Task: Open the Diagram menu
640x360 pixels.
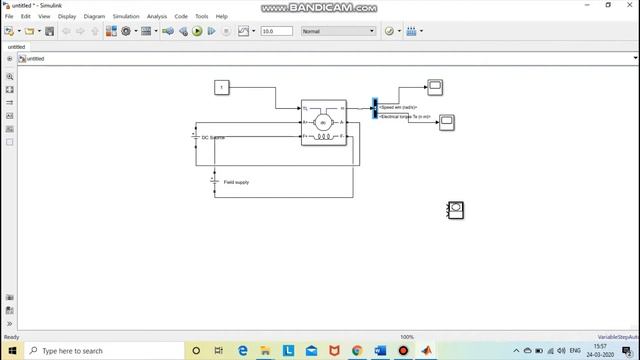Action: click(94, 16)
